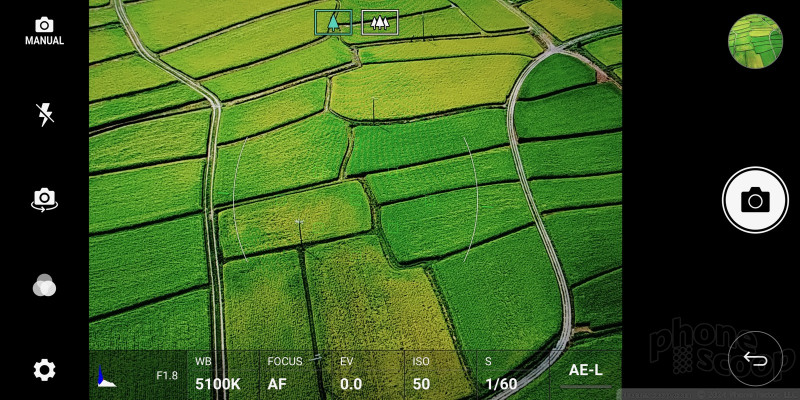Viewport: 800px width, 400px height.
Task: Tap the shutter button to capture
Action: pos(755,199)
